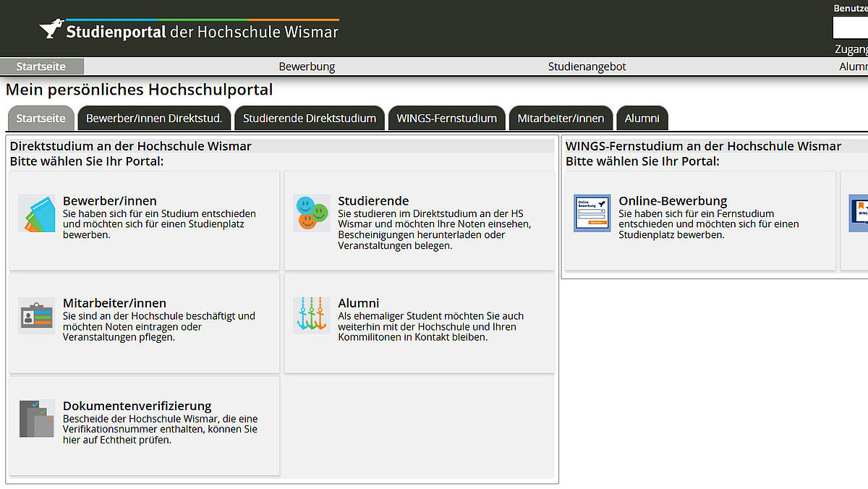Click the text starting 'Als ehemaliger Student'
This screenshot has height=489, width=868.
tap(430, 326)
